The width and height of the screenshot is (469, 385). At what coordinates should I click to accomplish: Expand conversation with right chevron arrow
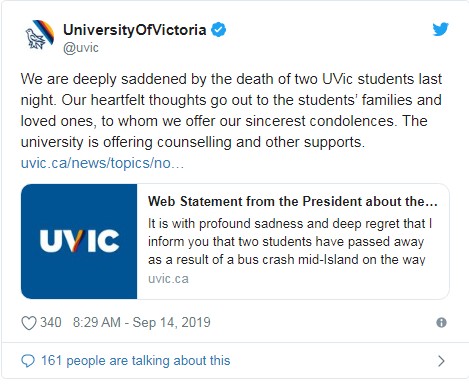[x=441, y=361]
